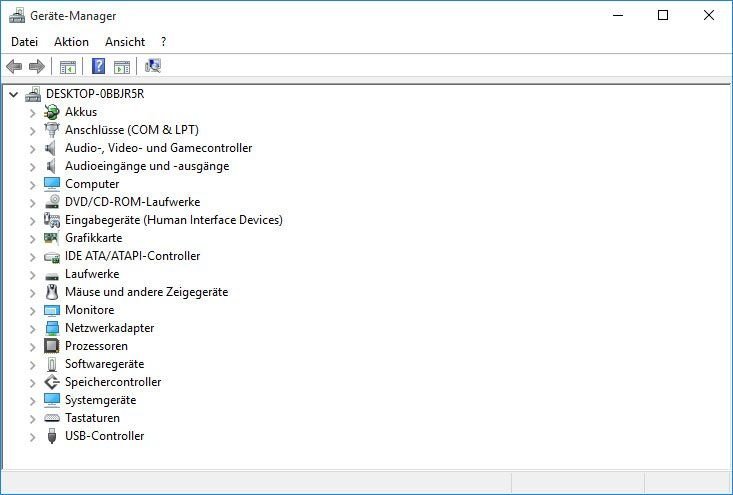Click the Grafikkarte display adapter icon

[51, 238]
